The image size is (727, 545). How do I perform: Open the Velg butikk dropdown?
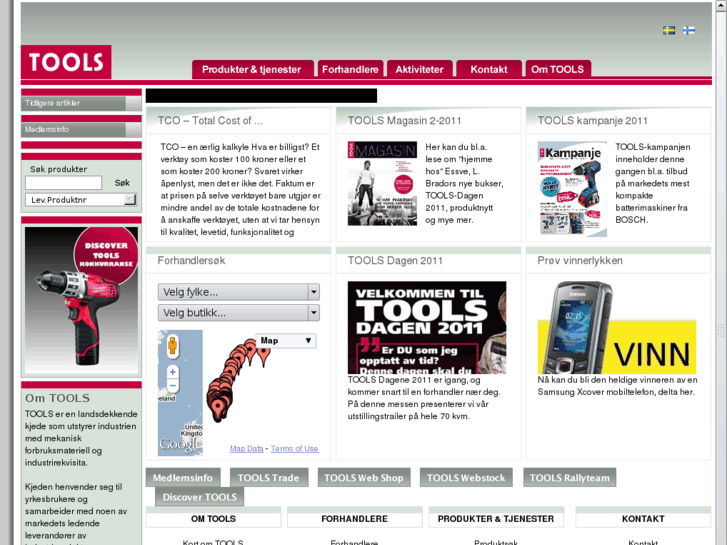pyautogui.click(x=239, y=313)
